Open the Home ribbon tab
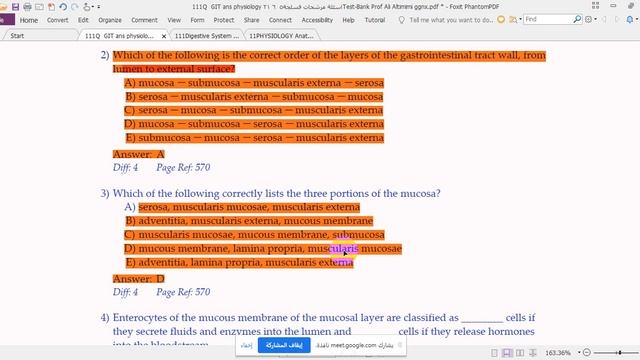The height and width of the screenshot is (360, 640). (x=29, y=20)
